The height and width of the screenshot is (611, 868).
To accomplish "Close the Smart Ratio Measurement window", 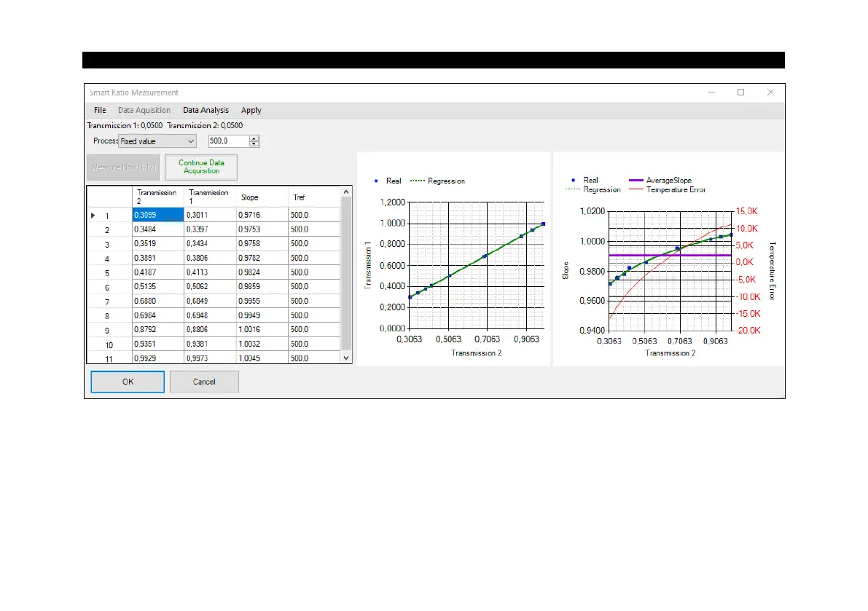I will pos(770,92).
